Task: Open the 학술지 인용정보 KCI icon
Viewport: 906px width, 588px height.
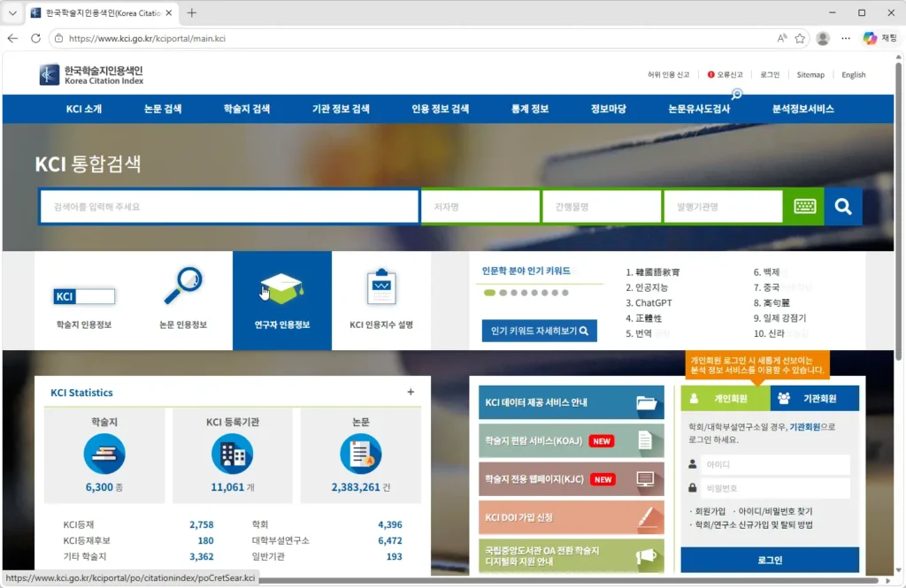Action: [x=84, y=296]
